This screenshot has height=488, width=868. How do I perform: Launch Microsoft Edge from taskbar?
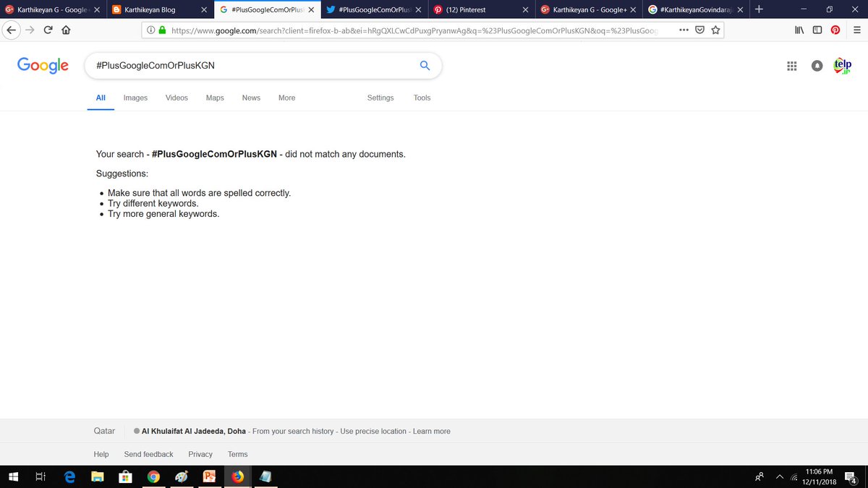pos(69,476)
